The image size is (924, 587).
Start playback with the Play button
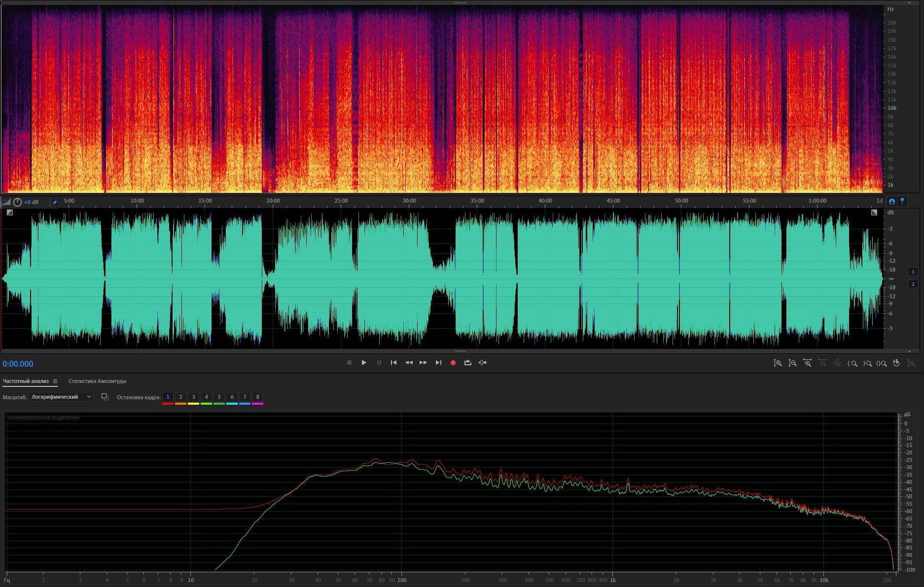point(364,363)
